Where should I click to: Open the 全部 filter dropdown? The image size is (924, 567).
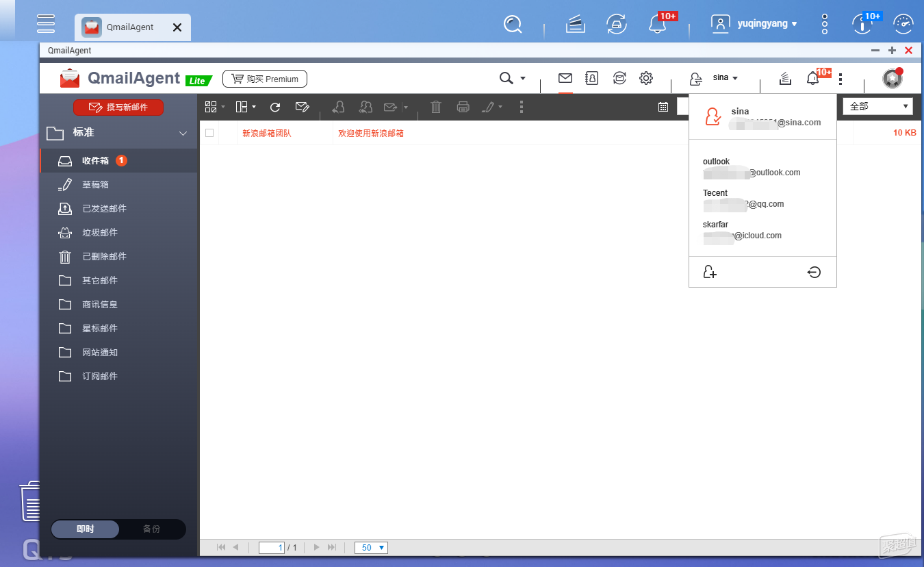[878, 107]
